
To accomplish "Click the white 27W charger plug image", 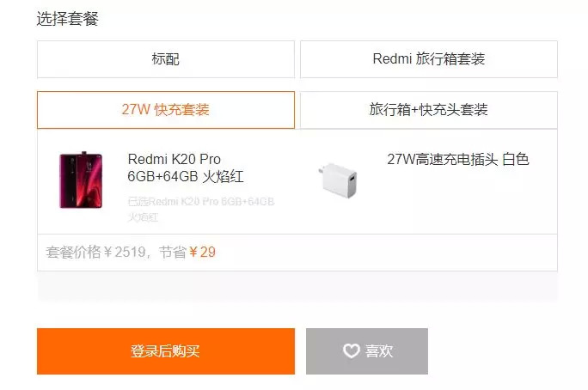I will point(338,180).
